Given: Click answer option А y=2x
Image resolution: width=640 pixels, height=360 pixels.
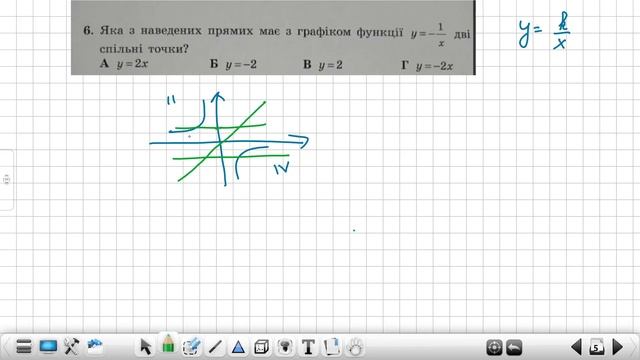Looking at the screenshot, I should [124, 64].
